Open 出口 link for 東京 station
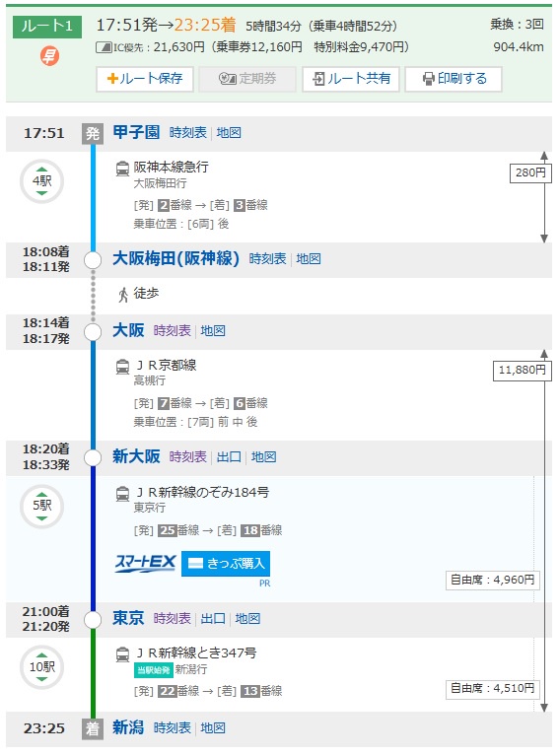Viewport: 559px width, 756px height. 213,619
